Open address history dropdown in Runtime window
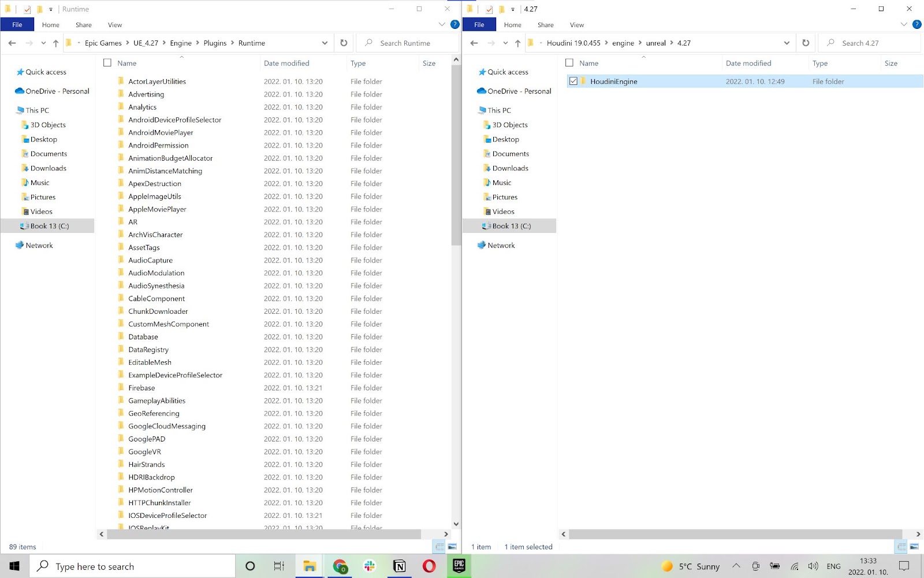Screen dimensions: 924x578 (x=325, y=43)
